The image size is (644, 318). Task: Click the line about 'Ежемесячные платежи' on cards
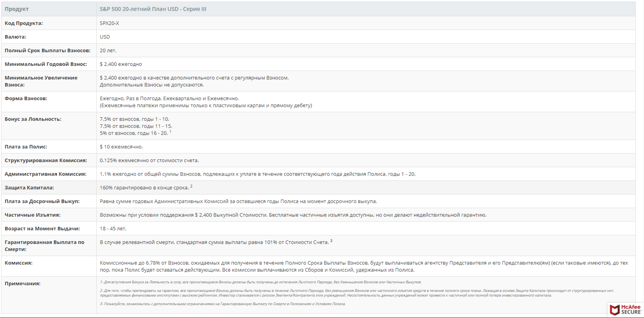[206, 105]
